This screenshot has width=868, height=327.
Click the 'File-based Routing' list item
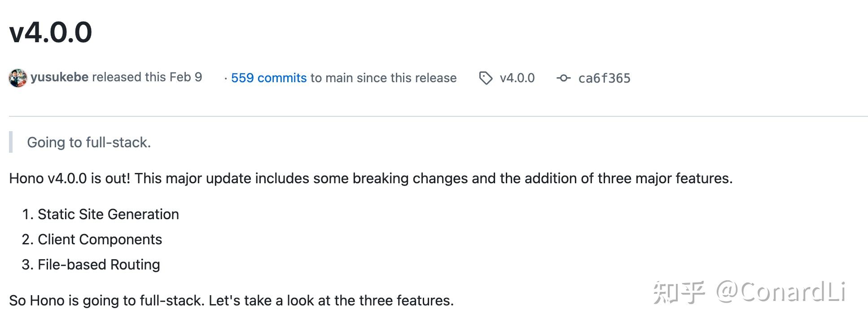99,265
